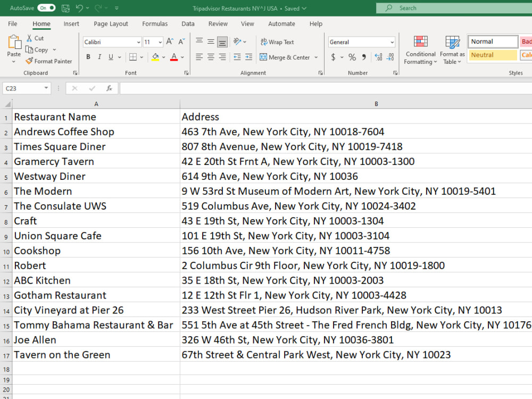Click Decrease Decimal icon
This screenshot has height=399, width=532.
[390, 57]
